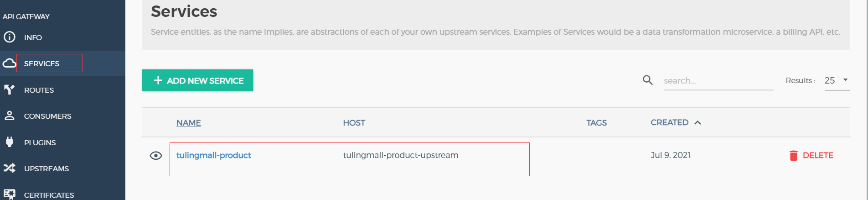Click the Routes fork icon
This screenshot has height=200, width=868.
click(10, 89)
